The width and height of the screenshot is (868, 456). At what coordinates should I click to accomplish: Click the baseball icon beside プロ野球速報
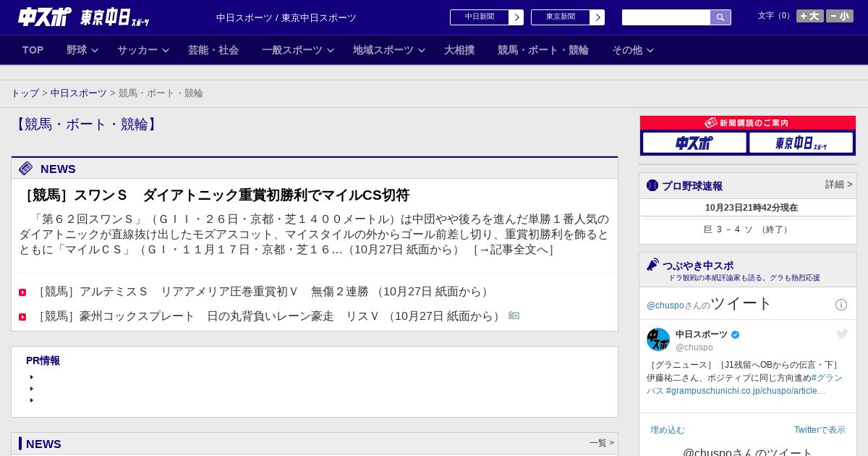pos(652,185)
